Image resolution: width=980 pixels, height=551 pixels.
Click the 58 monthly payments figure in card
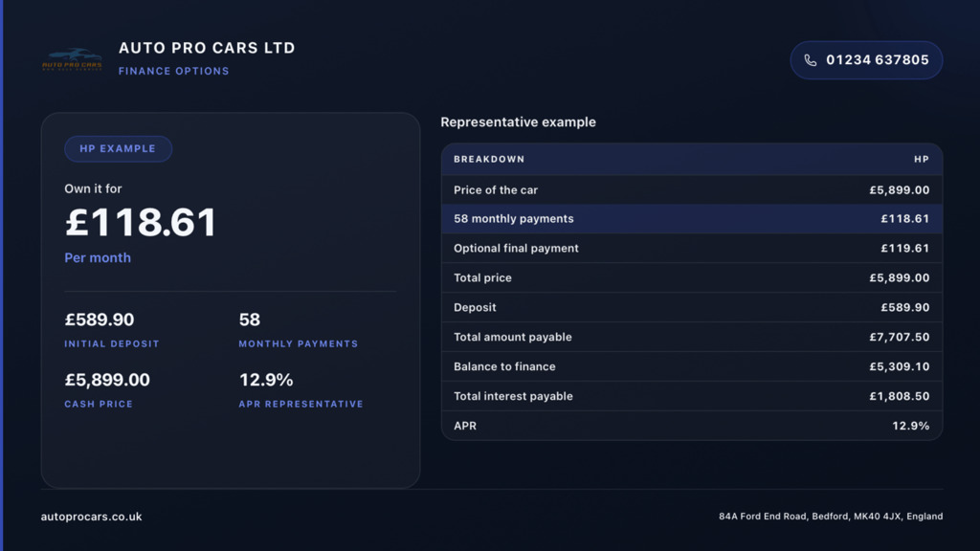click(250, 320)
